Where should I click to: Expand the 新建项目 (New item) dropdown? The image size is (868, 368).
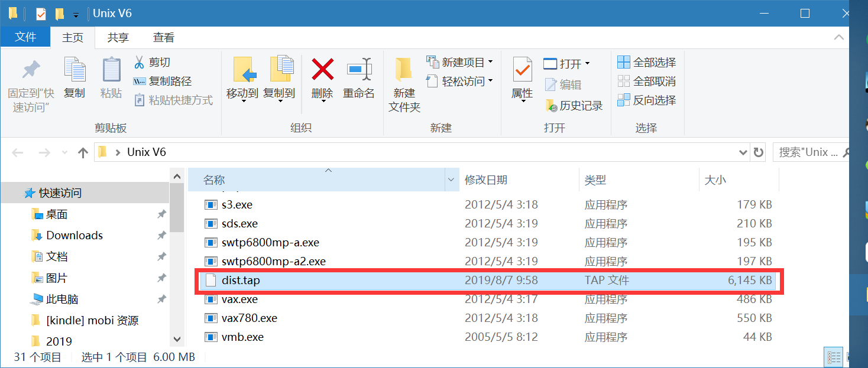coord(491,61)
